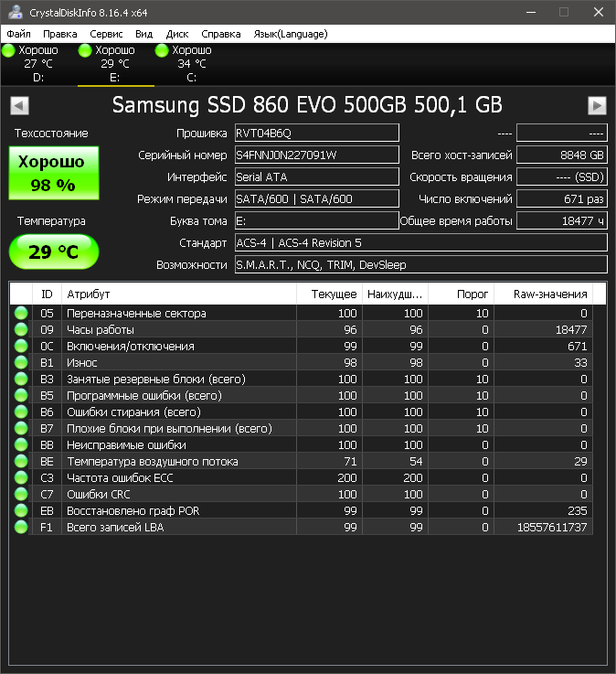Click CrystalDiskInfo app icon in title bar
This screenshot has width=616, height=674.
pyautogui.click(x=16, y=13)
